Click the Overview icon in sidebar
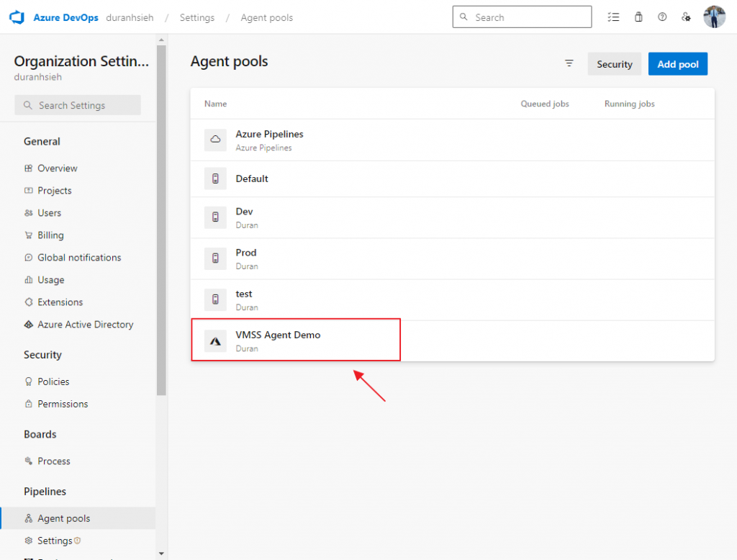737x560 pixels. click(x=29, y=168)
